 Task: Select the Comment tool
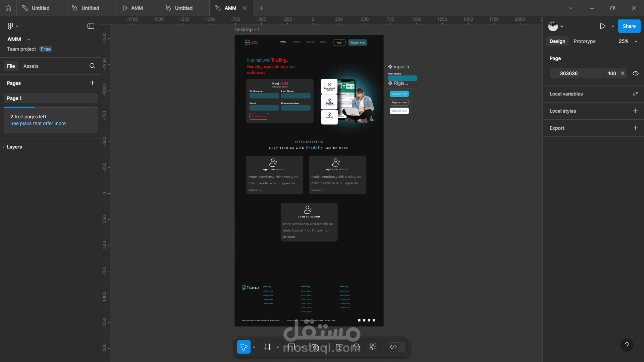click(x=356, y=347)
